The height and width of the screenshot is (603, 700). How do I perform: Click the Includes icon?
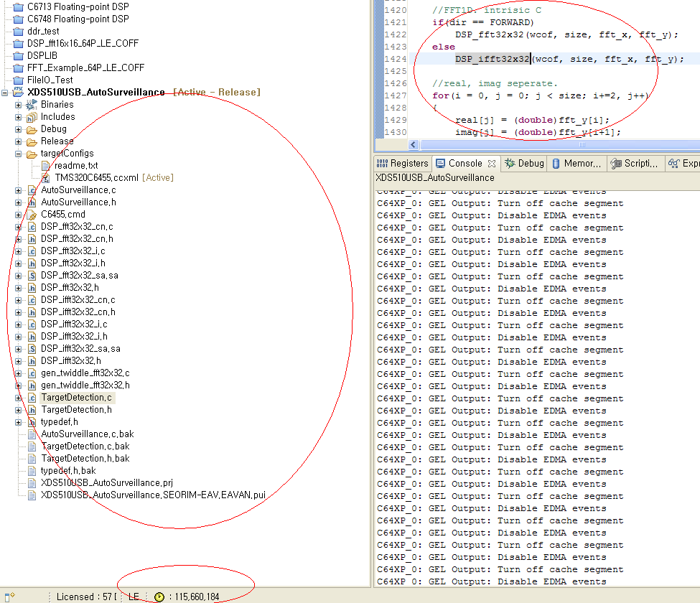32,118
